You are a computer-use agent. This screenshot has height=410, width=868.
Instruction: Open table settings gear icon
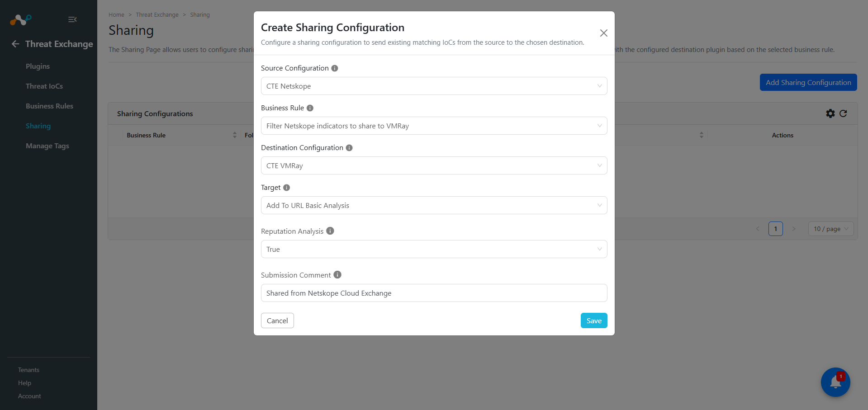click(x=830, y=113)
